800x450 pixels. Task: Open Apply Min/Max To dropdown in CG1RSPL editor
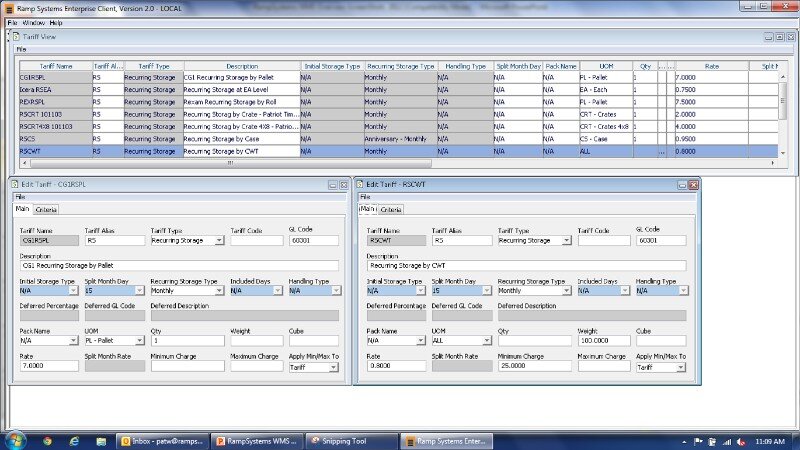[335, 367]
